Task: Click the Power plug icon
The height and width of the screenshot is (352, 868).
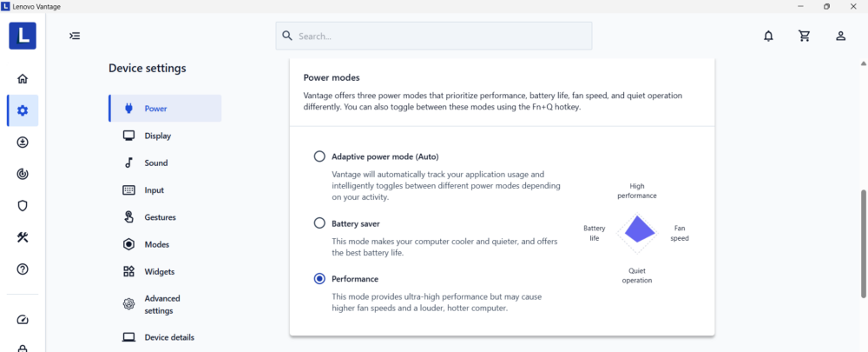Action: coord(128,109)
